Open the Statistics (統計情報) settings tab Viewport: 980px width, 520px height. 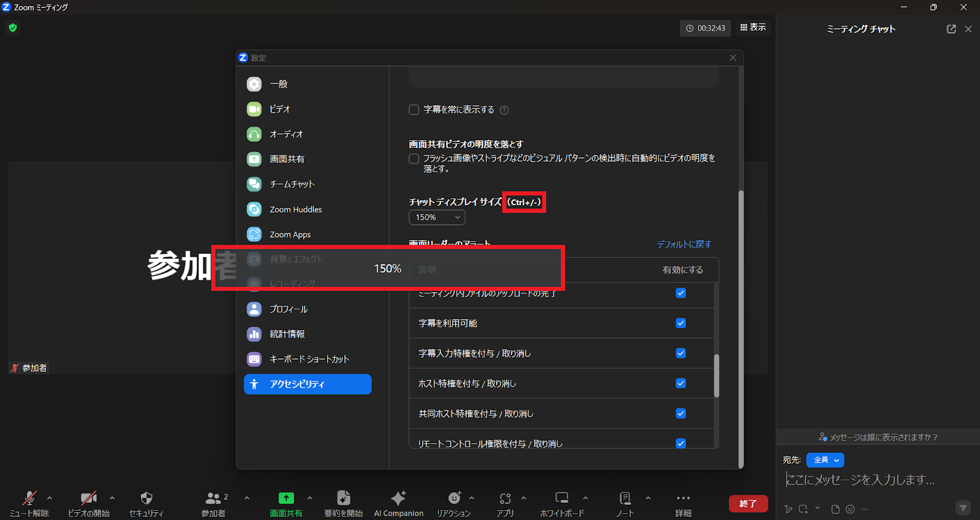pyautogui.click(x=307, y=334)
